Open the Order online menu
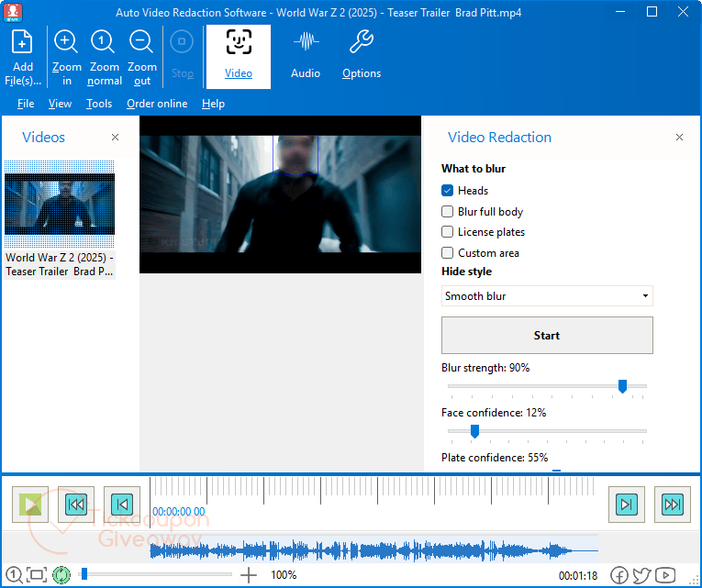 pyautogui.click(x=157, y=104)
